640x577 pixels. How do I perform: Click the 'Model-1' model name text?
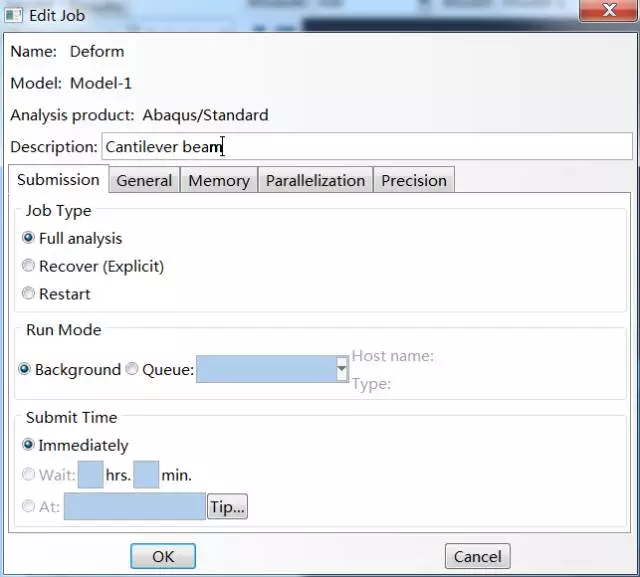click(101, 83)
